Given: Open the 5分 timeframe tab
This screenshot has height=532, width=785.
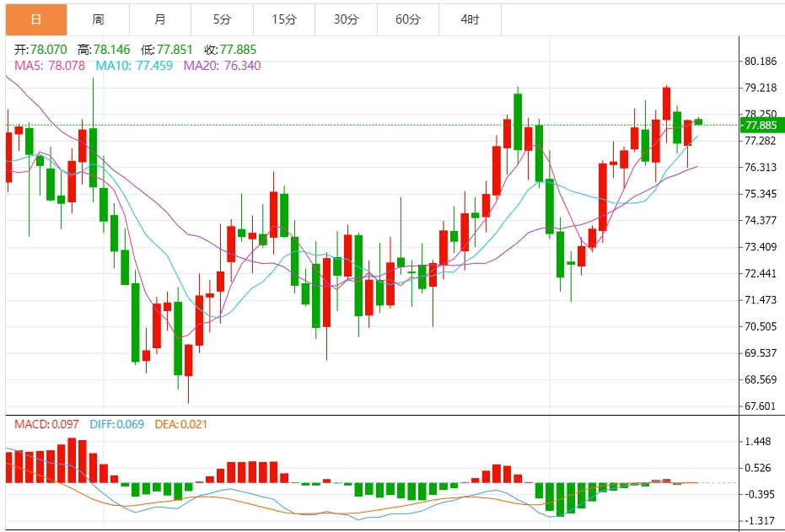Looking at the screenshot, I should pyautogui.click(x=223, y=19).
